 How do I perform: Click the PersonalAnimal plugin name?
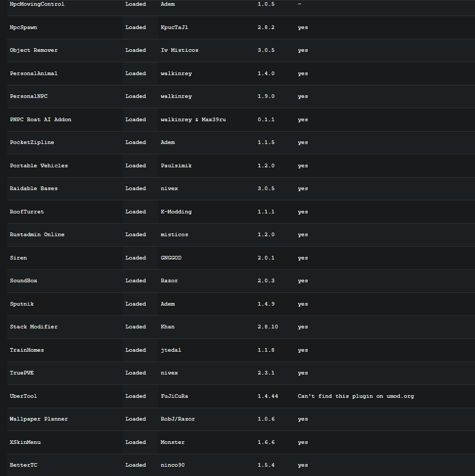coord(34,74)
